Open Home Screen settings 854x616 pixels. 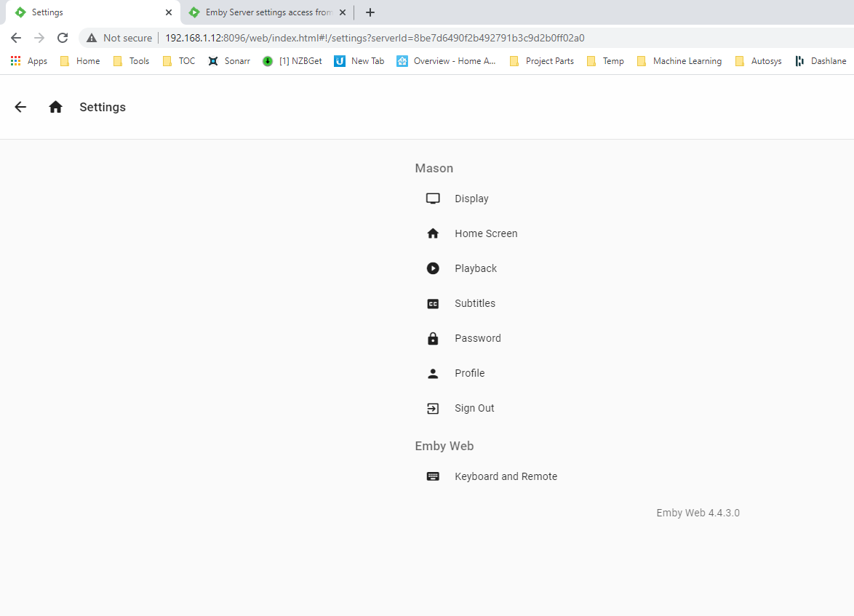(486, 233)
